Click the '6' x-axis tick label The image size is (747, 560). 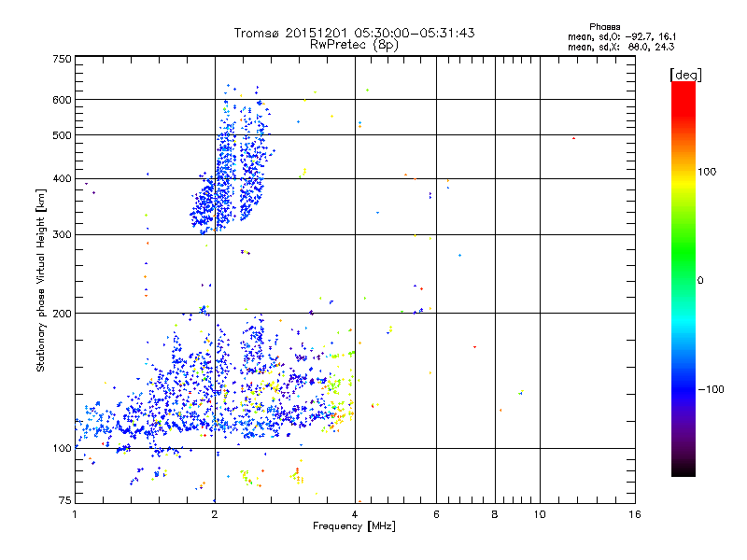(436, 514)
